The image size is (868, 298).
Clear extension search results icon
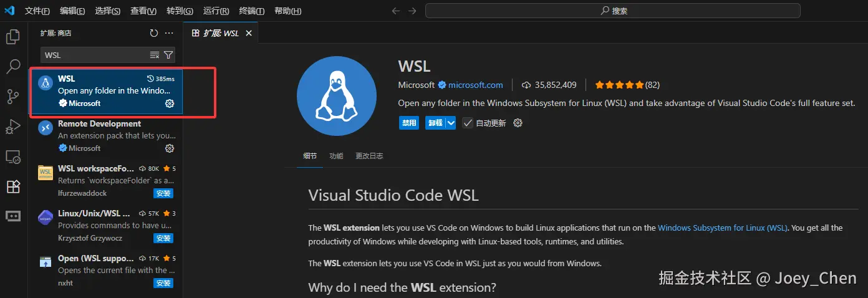[155, 55]
